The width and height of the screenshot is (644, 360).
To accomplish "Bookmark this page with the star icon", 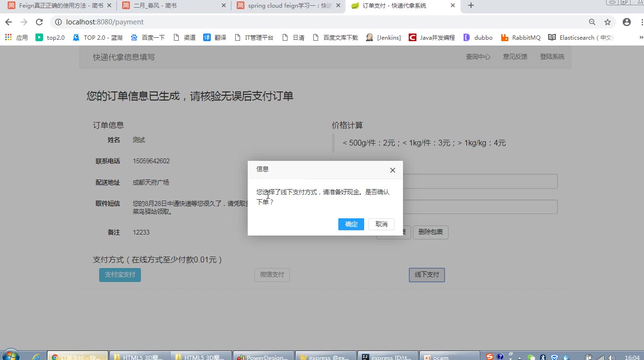I will 608,22.
